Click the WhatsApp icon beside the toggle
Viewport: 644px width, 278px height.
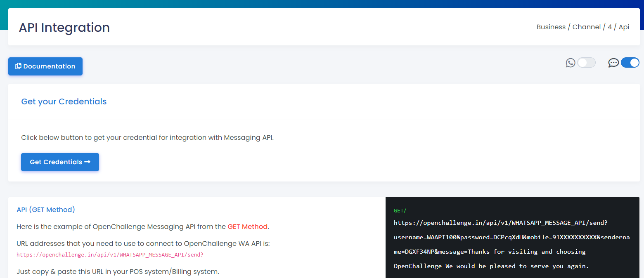pyautogui.click(x=571, y=63)
